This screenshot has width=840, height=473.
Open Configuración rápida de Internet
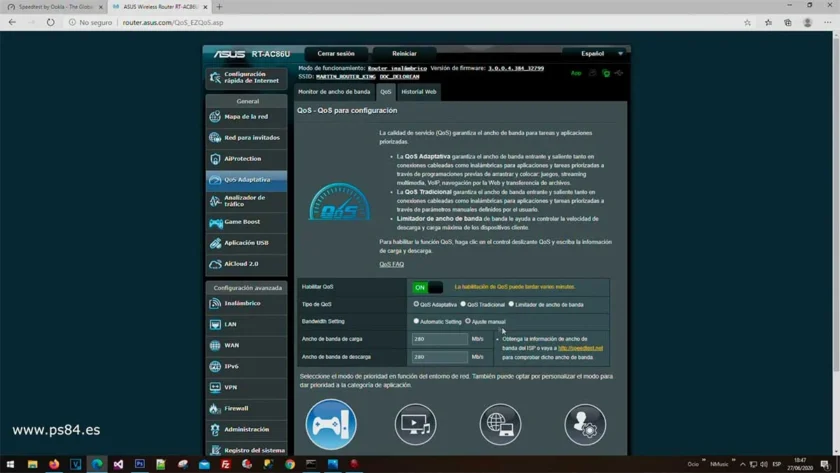tap(246, 78)
